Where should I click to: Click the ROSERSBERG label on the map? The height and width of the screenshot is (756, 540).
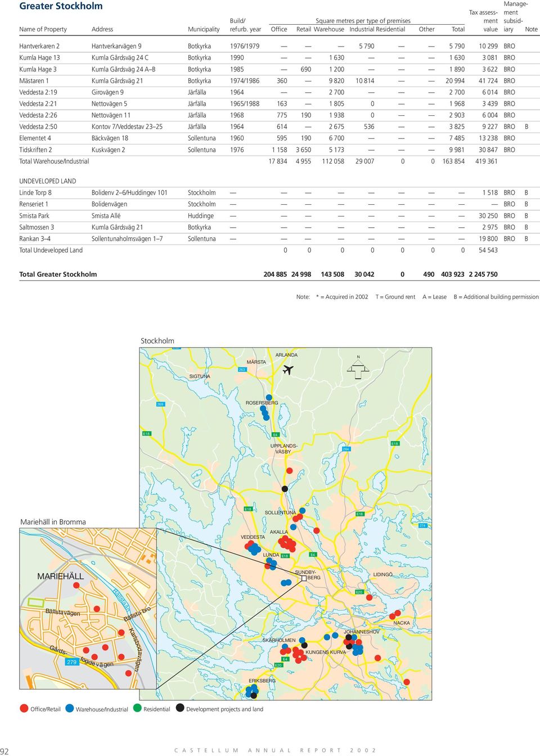click(x=262, y=403)
